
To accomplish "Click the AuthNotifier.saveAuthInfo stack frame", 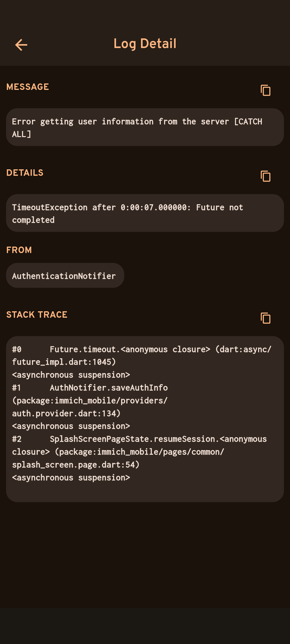I will coord(109,388).
